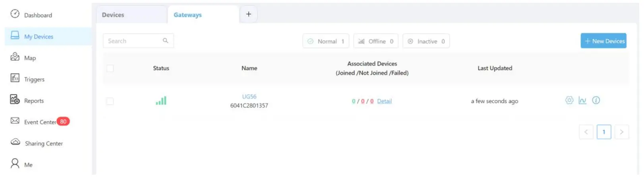This screenshot has width=644, height=183.
Task: Open the Map page
Action: click(x=30, y=58)
